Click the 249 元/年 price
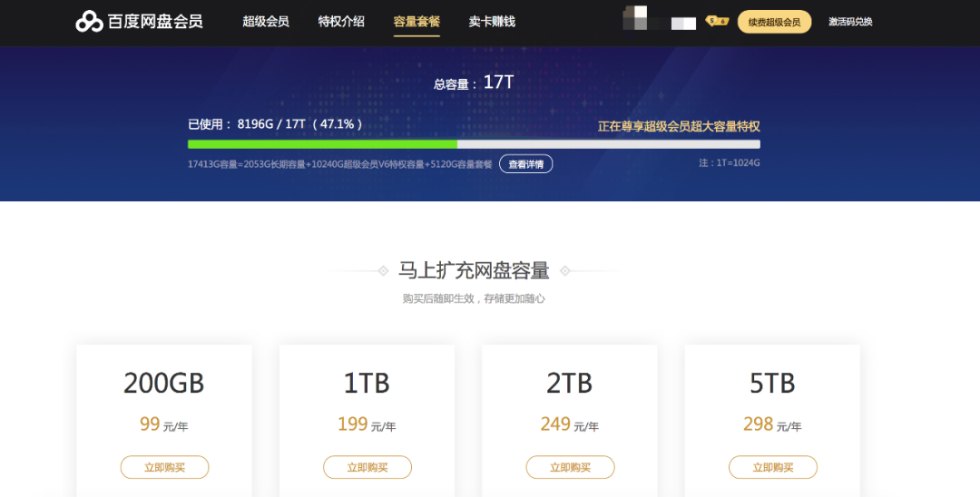Viewport: 980px width, 497px height. click(569, 424)
